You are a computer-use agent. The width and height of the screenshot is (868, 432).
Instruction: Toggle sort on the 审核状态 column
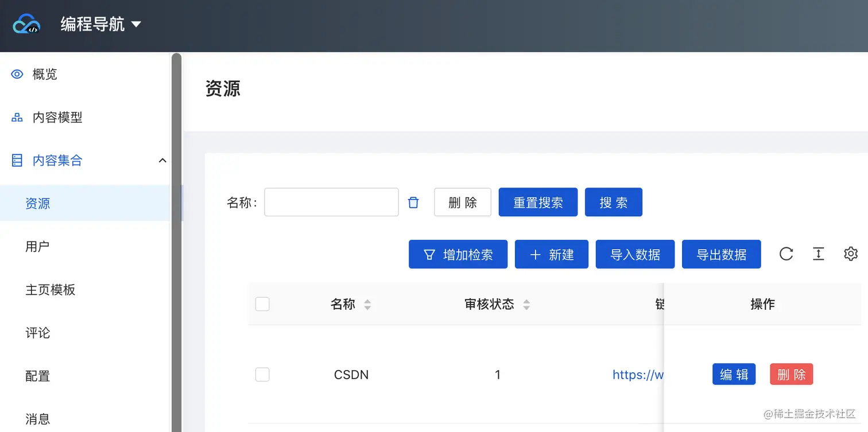click(x=526, y=304)
